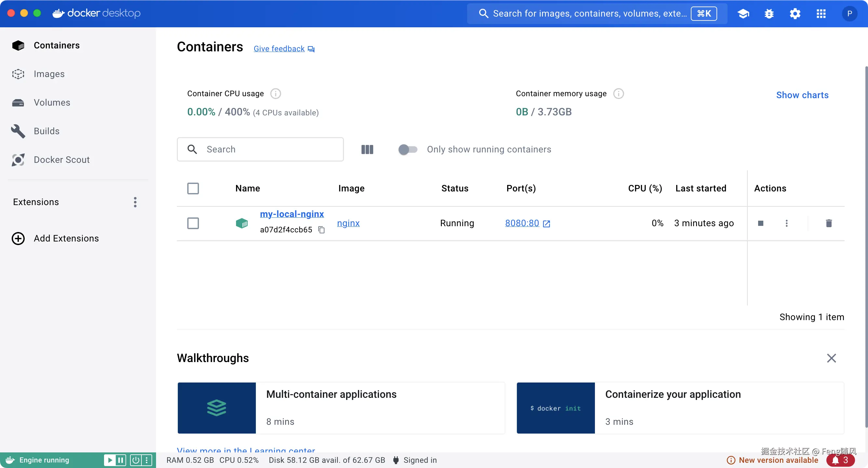Click the Show charts link

802,95
